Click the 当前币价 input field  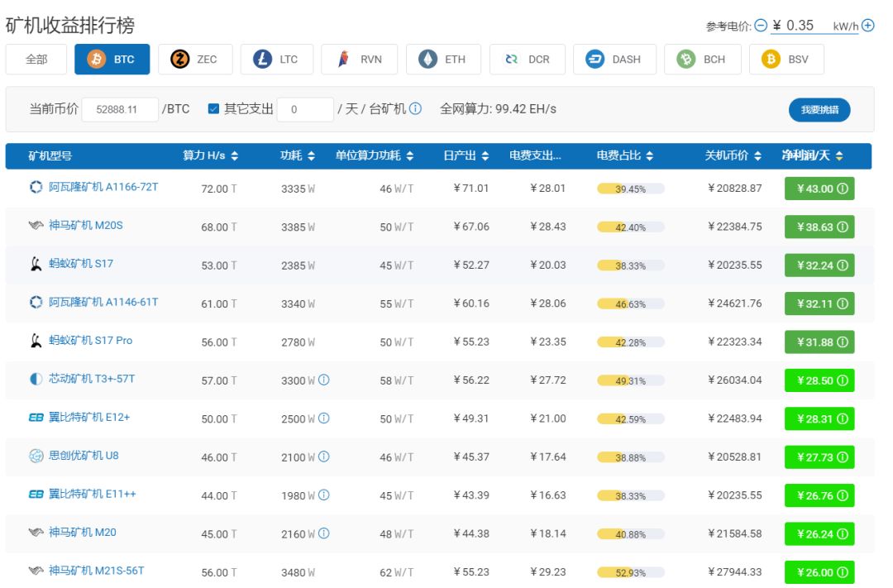coord(120,109)
